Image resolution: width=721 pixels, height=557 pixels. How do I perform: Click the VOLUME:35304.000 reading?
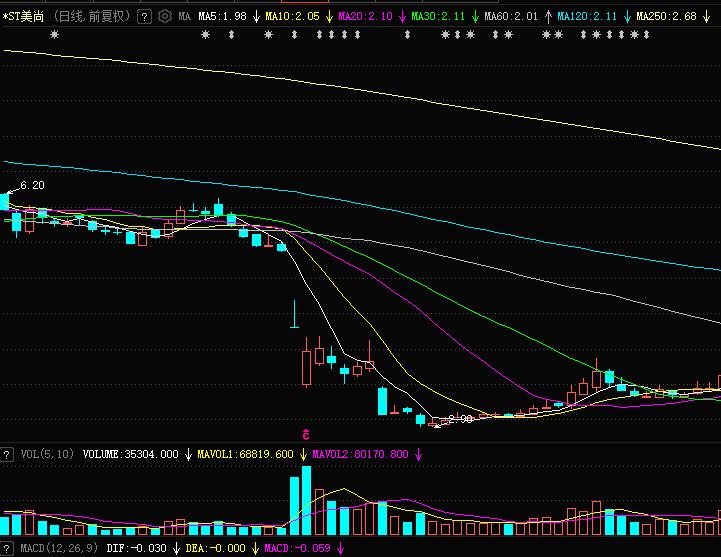pos(131,454)
